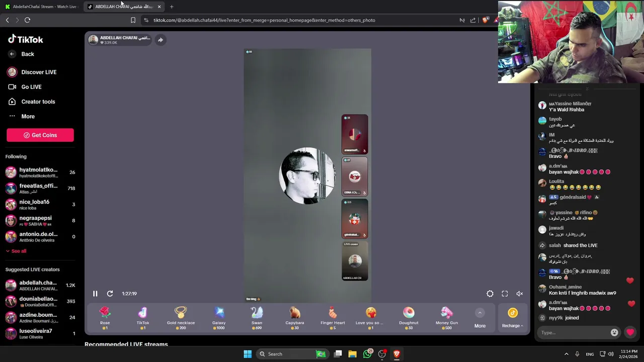644x362 pixels.
Task: Select top guest tile in stream
Action: tap(355, 134)
